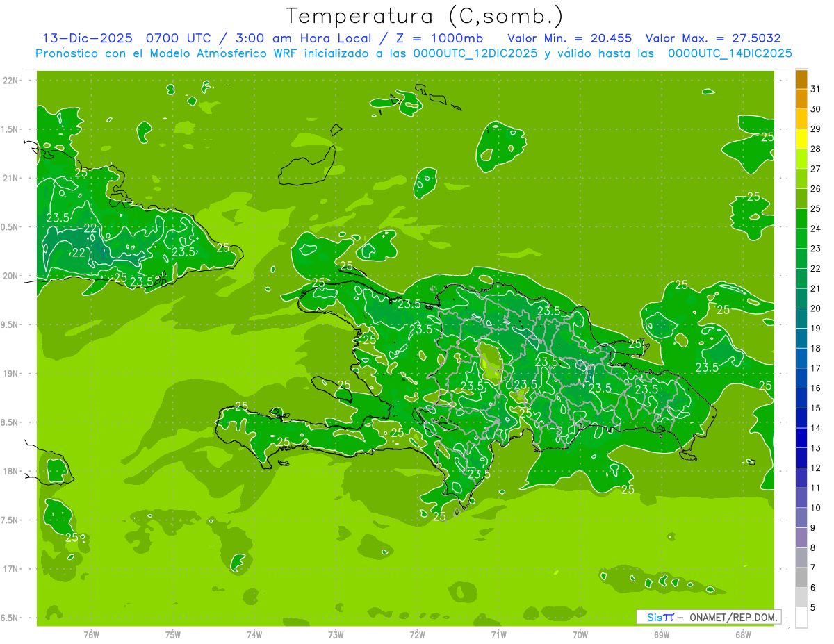Click the "9.5N" latitude label
Screen dimensions: 834x644
pyautogui.click(x=10, y=324)
